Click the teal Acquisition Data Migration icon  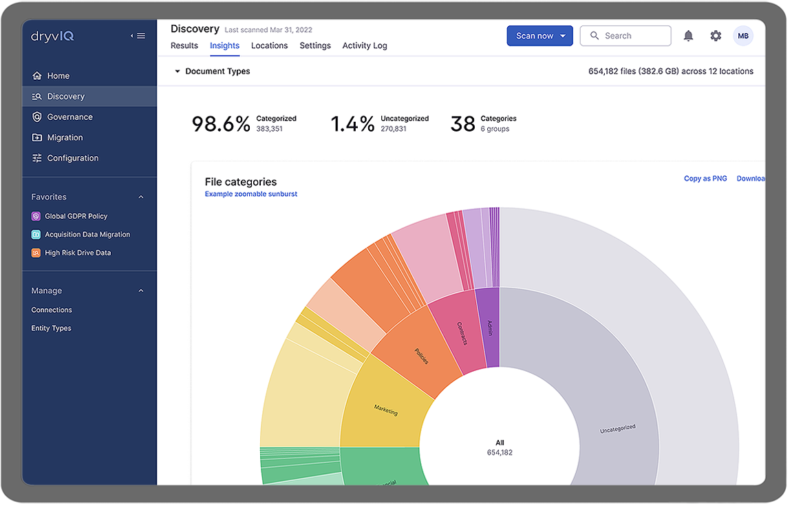pos(36,235)
